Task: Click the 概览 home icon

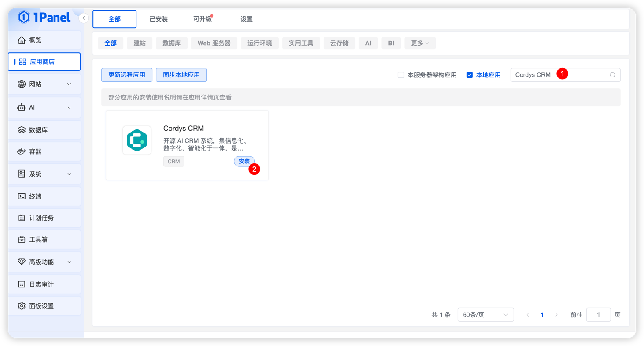Action: pyautogui.click(x=22, y=40)
